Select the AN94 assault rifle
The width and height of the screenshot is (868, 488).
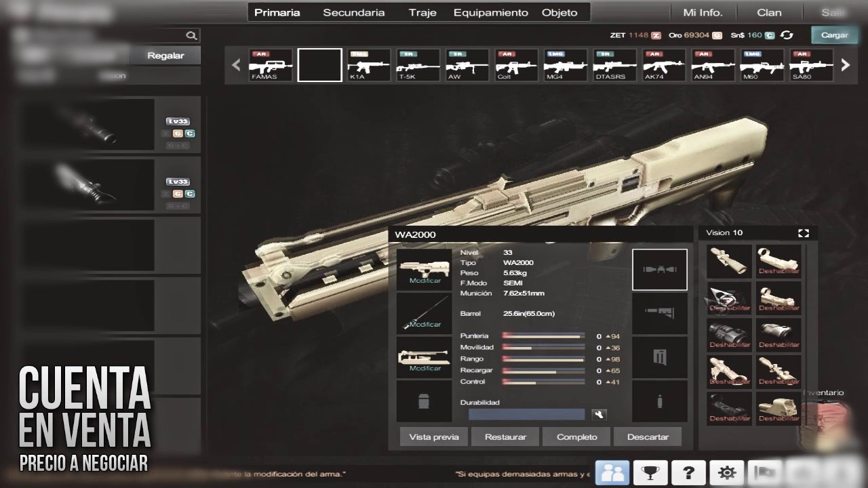tap(712, 65)
